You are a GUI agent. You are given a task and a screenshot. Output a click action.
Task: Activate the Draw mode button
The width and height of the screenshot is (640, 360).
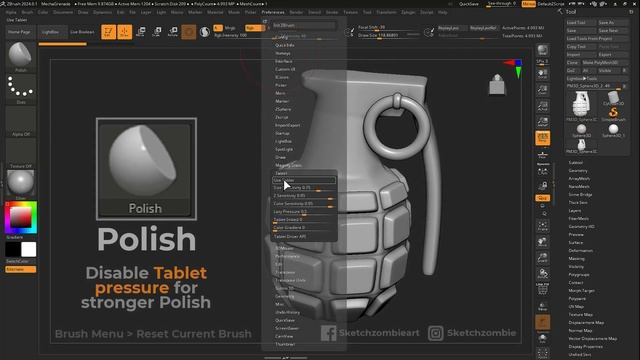click(x=124, y=32)
